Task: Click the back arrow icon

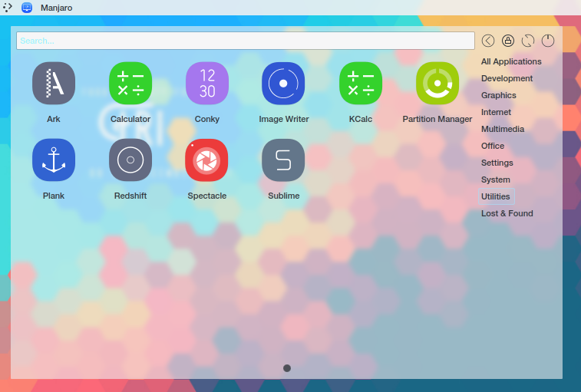Action: coord(488,41)
